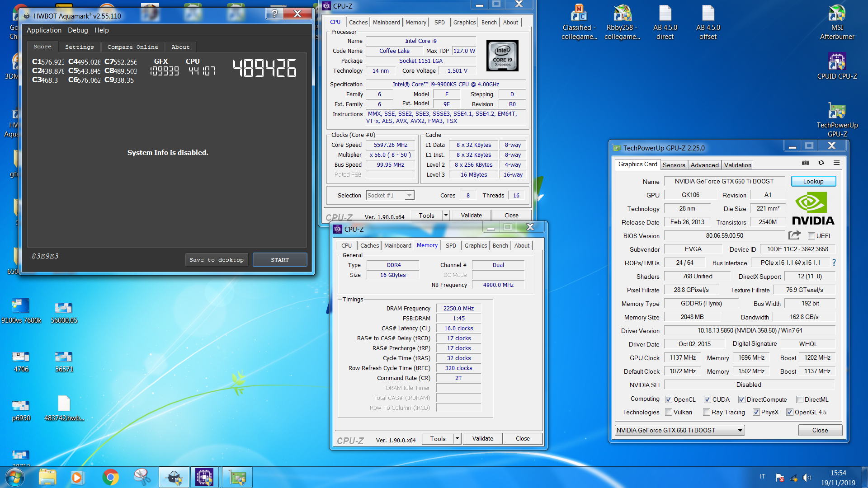
Task: Open Bench tab in upper CPU-Z window
Action: point(489,22)
